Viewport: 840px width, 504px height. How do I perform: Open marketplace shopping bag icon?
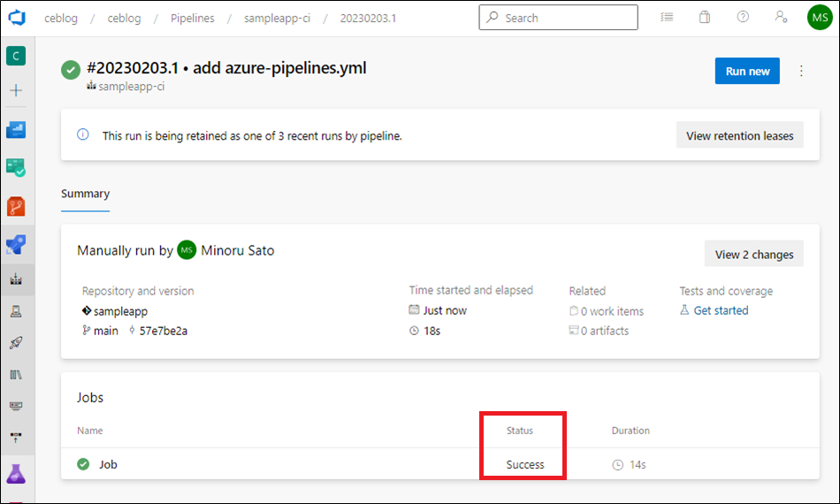click(x=705, y=17)
